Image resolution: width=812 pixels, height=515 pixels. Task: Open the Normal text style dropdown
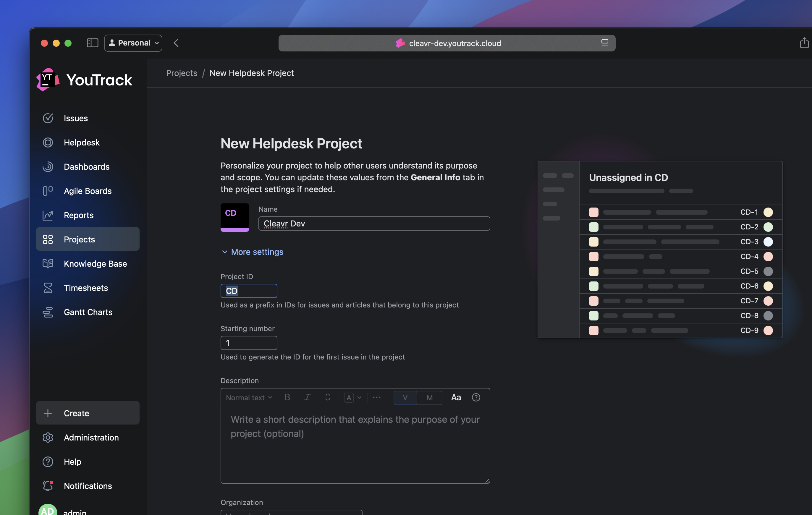click(x=249, y=398)
